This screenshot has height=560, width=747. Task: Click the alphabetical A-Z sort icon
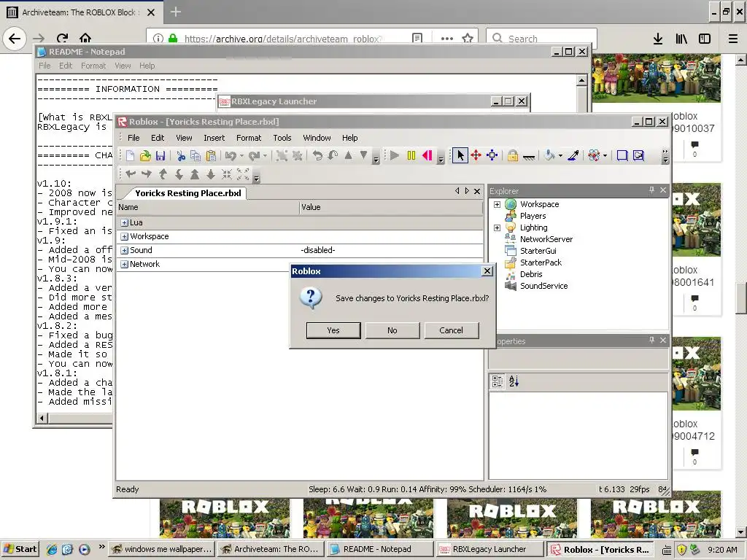(x=514, y=381)
